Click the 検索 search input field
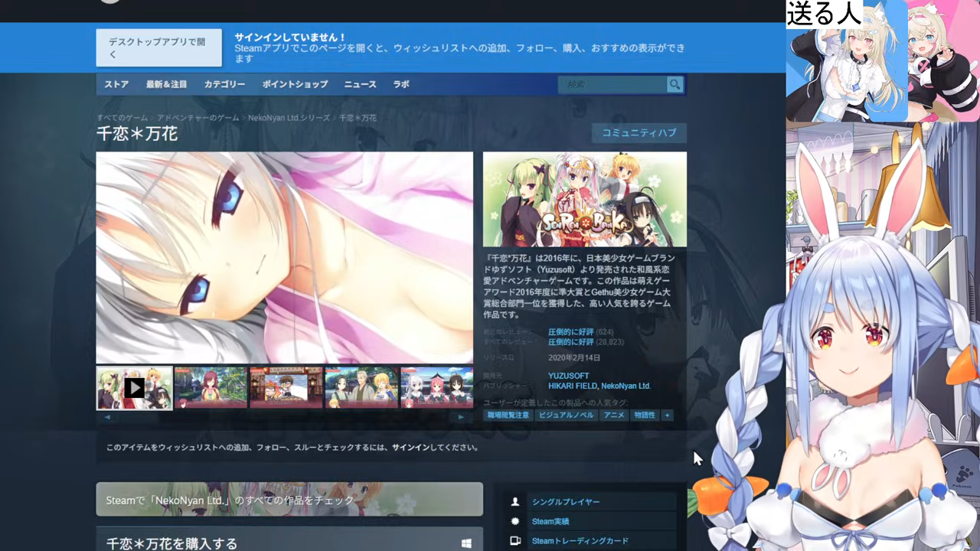The width and height of the screenshot is (980, 551). [x=612, y=84]
